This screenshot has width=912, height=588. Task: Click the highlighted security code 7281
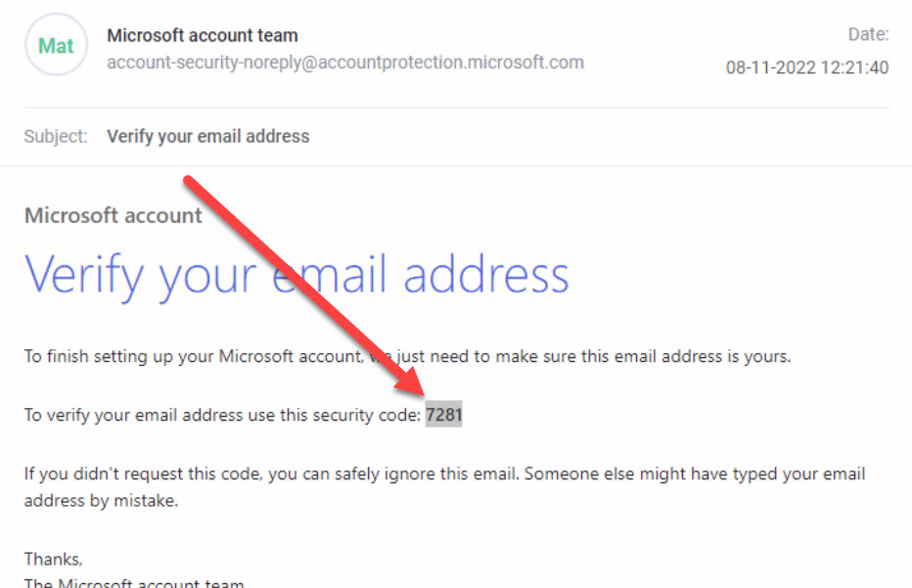click(x=444, y=415)
